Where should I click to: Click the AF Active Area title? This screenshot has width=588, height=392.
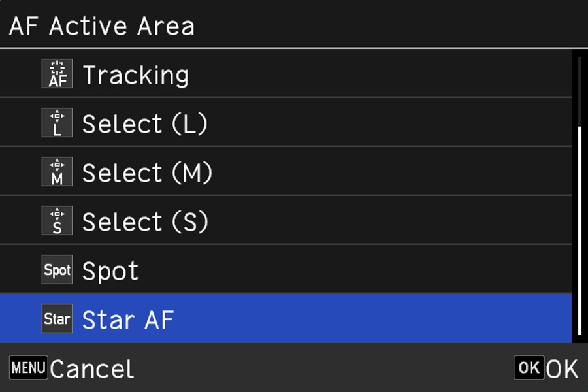click(x=101, y=26)
